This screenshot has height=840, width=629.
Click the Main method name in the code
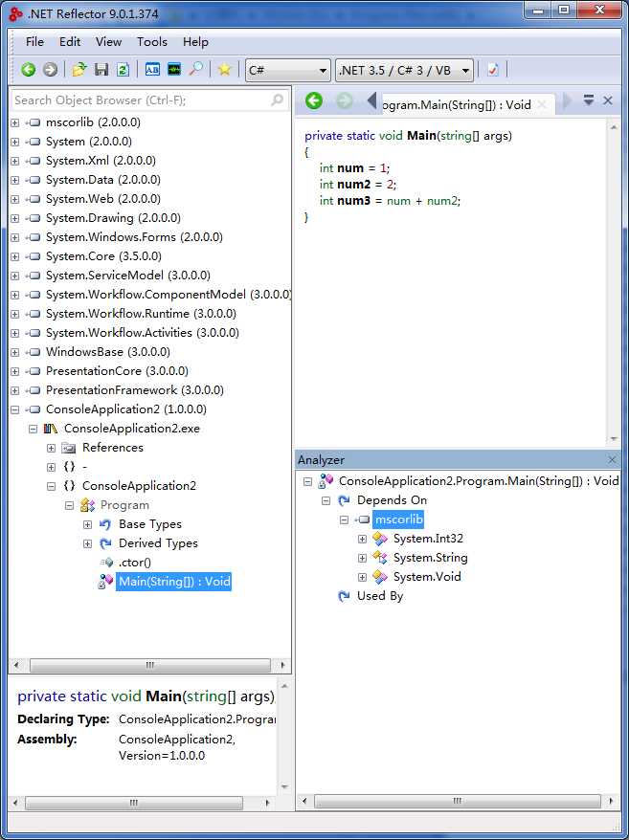click(421, 136)
